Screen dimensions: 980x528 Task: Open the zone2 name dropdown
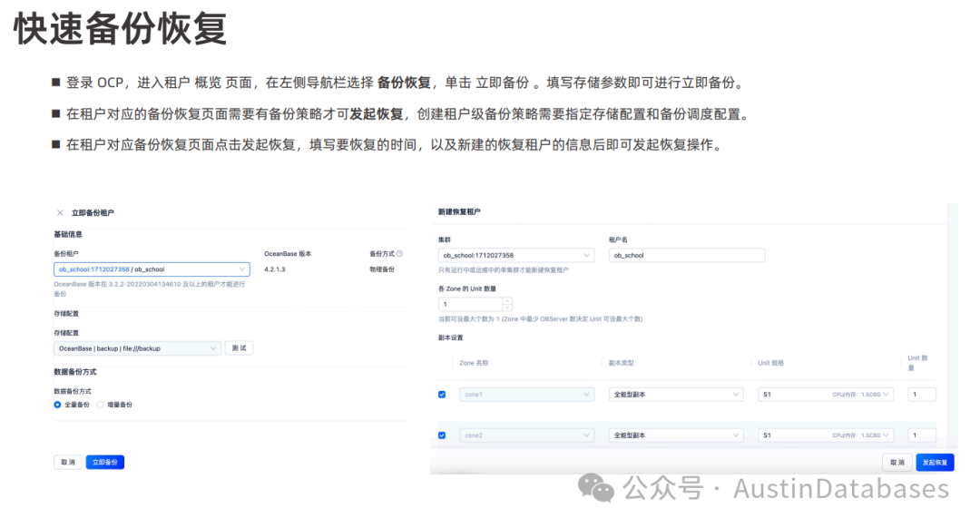coord(526,435)
